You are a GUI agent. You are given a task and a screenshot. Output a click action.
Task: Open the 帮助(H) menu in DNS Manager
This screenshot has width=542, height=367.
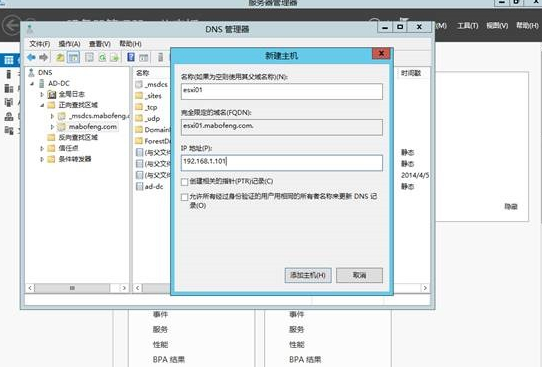pos(130,44)
